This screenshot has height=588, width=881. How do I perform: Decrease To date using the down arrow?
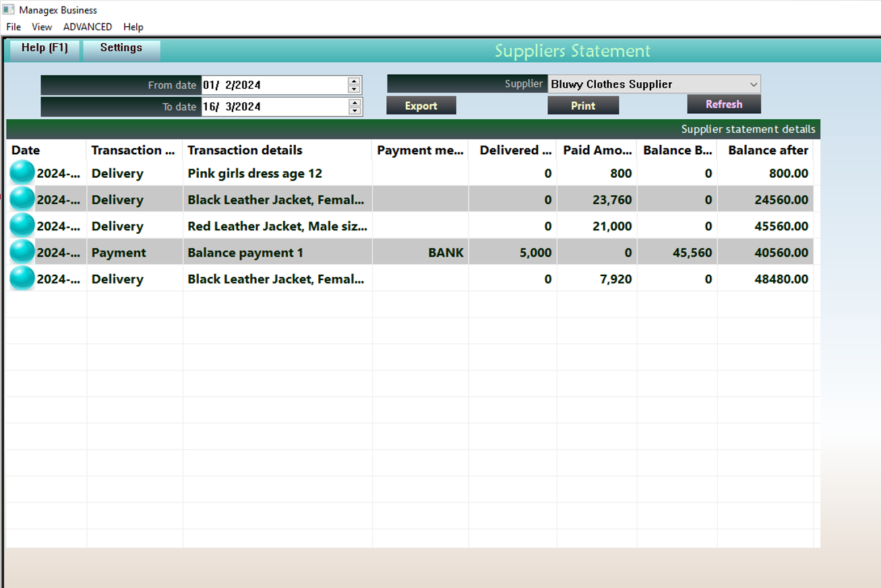click(x=354, y=110)
